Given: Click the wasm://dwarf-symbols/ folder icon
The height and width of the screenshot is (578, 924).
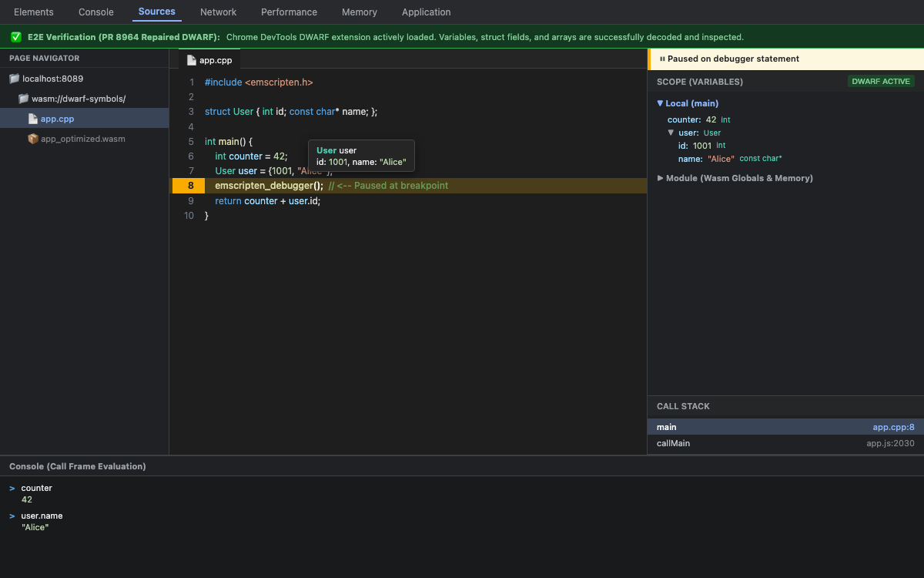Looking at the screenshot, I should click(x=23, y=99).
